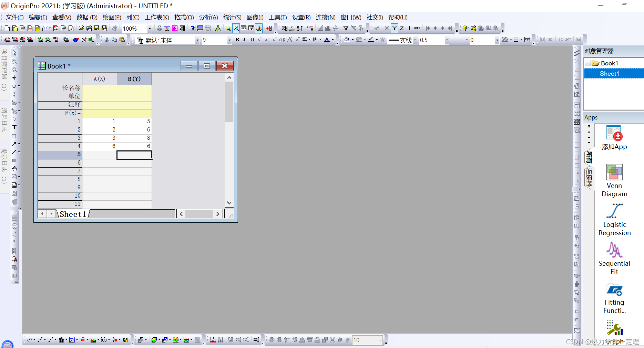Viewport: 644px width, 348px height.
Task: Collapse the Book1 tree node
Action: pyautogui.click(x=588, y=63)
